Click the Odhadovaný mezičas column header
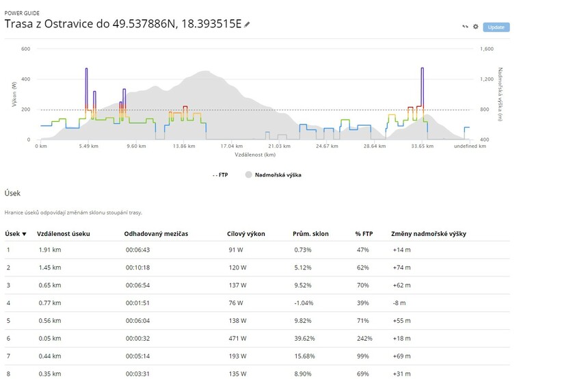Viewport: 588px width, 379px height. pos(156,233)
